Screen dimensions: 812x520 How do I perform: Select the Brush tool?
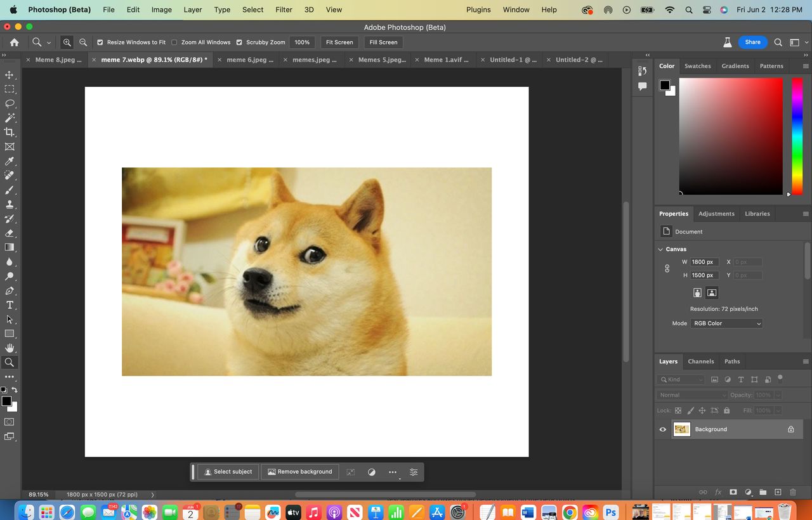(10, 190)
